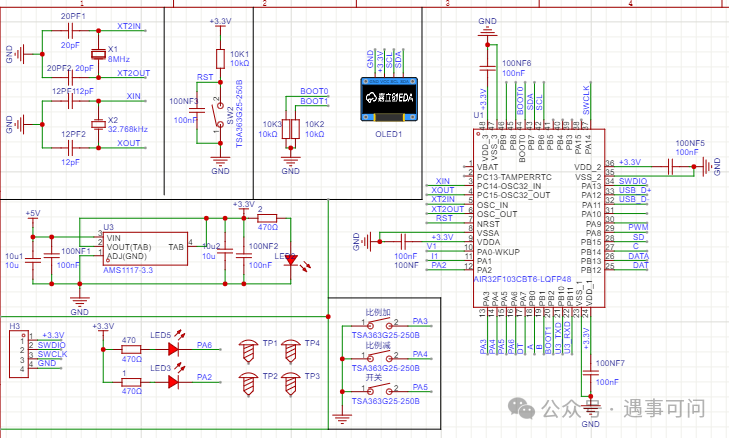Click the 20PF1 capacitor symbol
729x438 pixels.
point(70,31)
